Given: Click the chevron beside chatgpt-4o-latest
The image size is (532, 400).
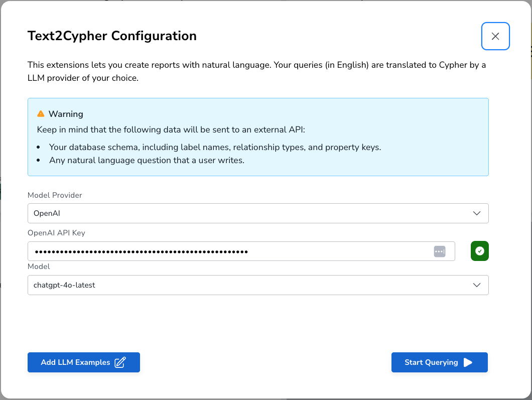Looking at the screenshot, I should (477, 285).
